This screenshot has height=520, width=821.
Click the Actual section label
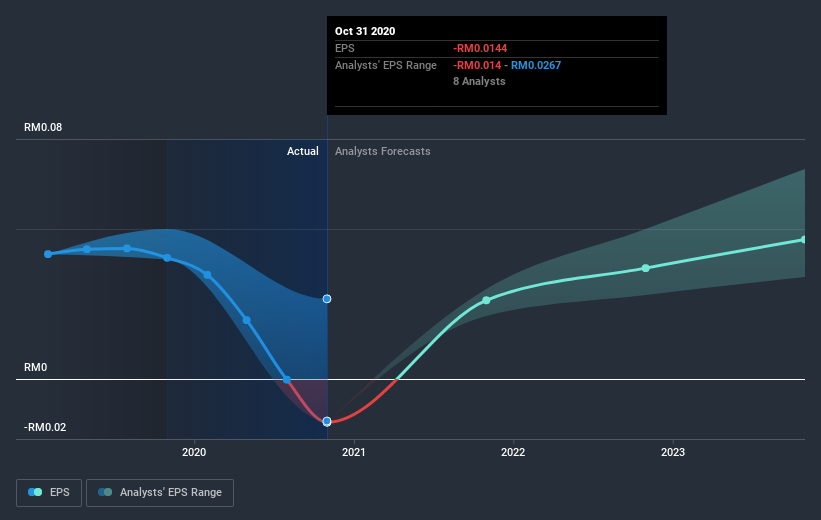tap(303, 151)
